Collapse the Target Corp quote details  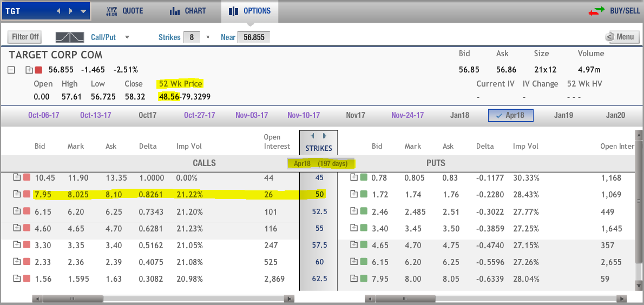click(x=11, y=70)
